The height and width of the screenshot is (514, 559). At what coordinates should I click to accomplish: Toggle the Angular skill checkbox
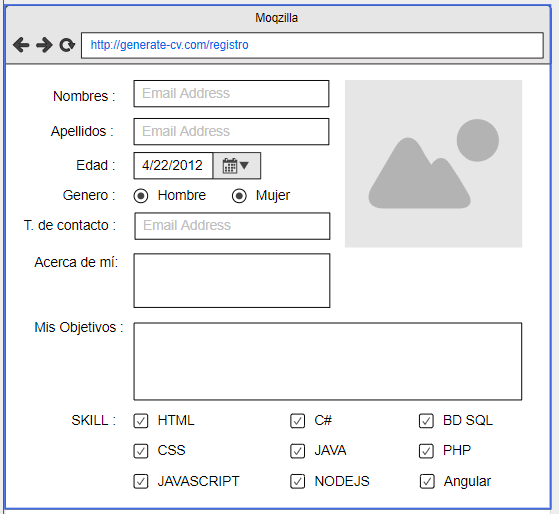tap(427, 481)
